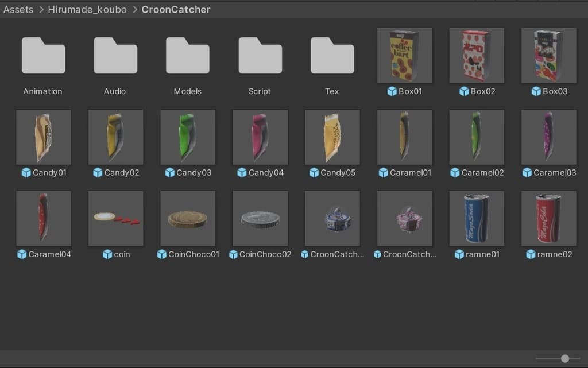Open the Tex folder
Image resolution: width=588 pixels, height=368 pixels.
pyautogui.click(x=332, y=56)
